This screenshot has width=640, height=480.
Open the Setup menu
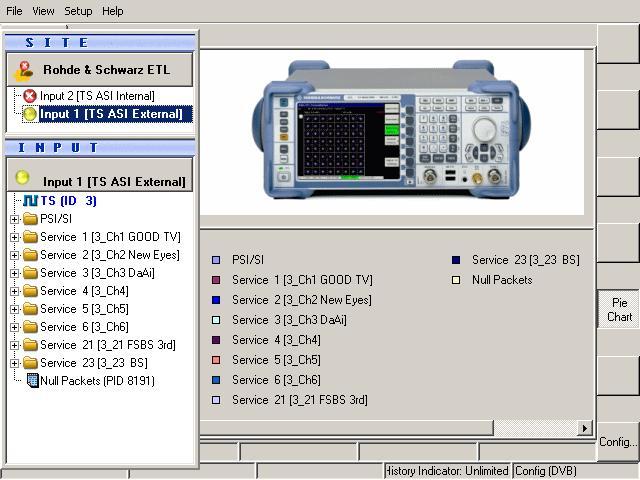click(78, 11)
